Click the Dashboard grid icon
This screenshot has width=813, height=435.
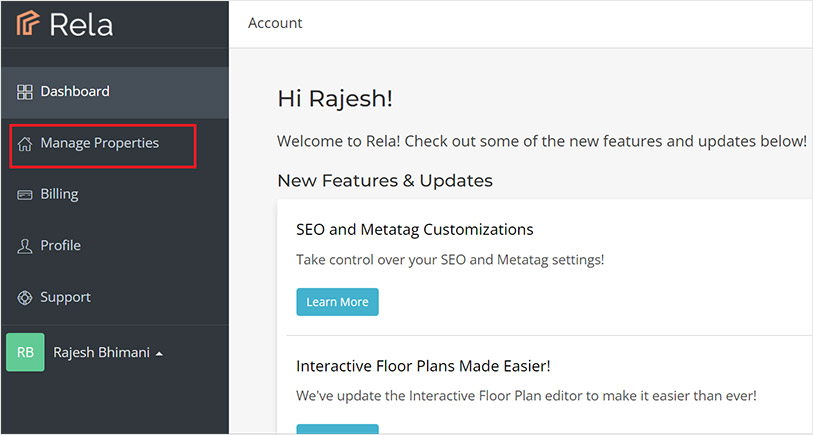coord(25,92)
